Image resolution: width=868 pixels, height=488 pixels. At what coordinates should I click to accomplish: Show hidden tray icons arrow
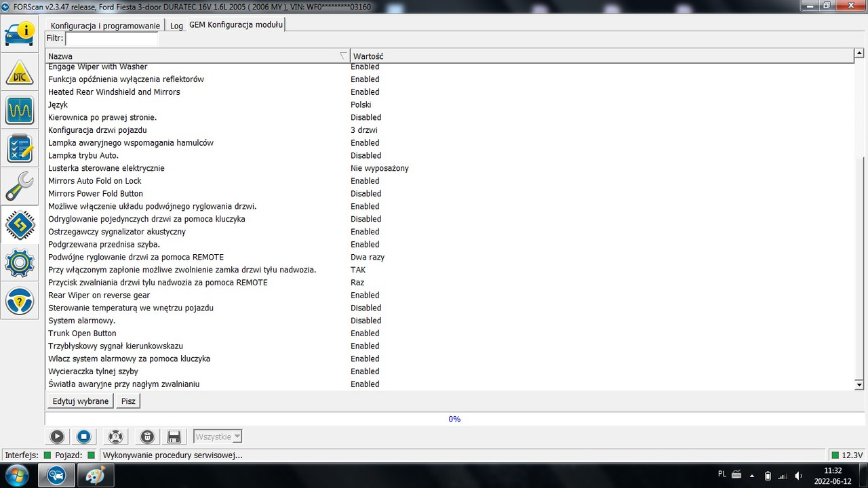tap(753, 476)
